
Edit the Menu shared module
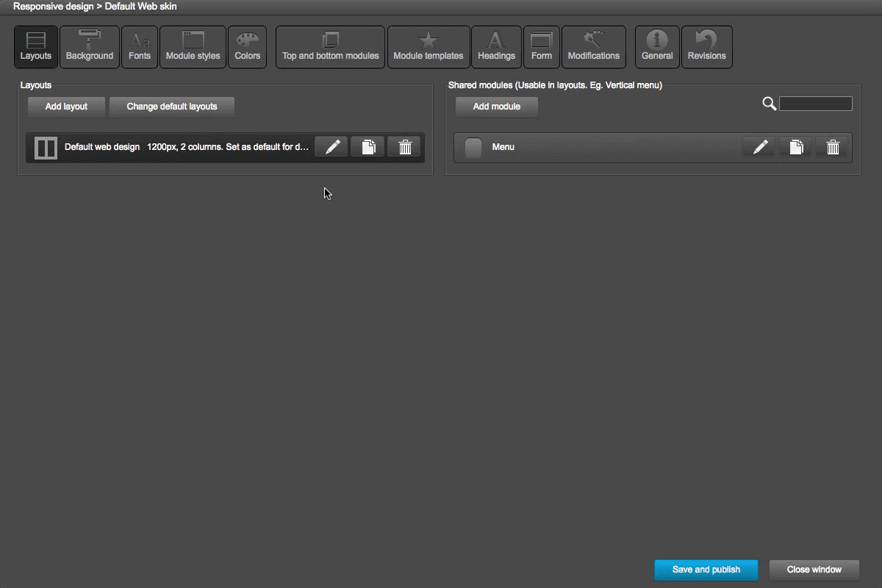click(x=759, y=146)
